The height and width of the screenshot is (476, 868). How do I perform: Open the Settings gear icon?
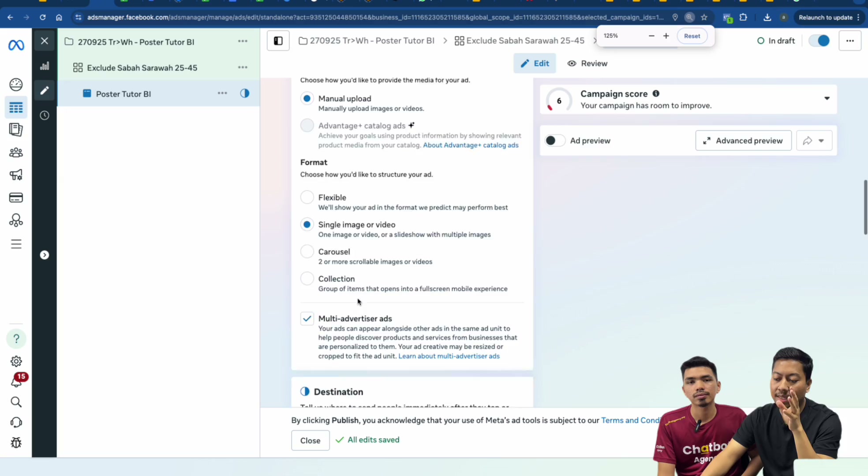pos(16,361)
